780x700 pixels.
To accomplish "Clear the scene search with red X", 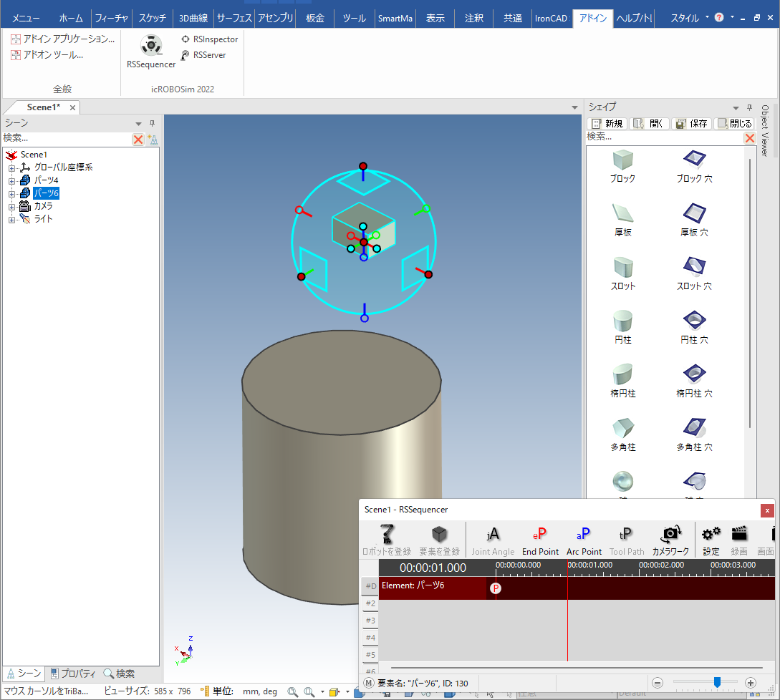I will [138, 140].
